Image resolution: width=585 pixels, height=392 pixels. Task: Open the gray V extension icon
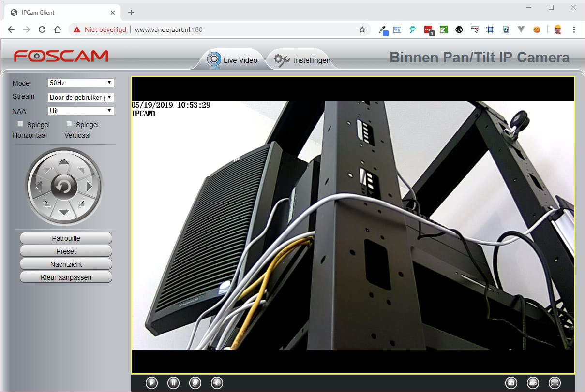[x=521, y=29]
